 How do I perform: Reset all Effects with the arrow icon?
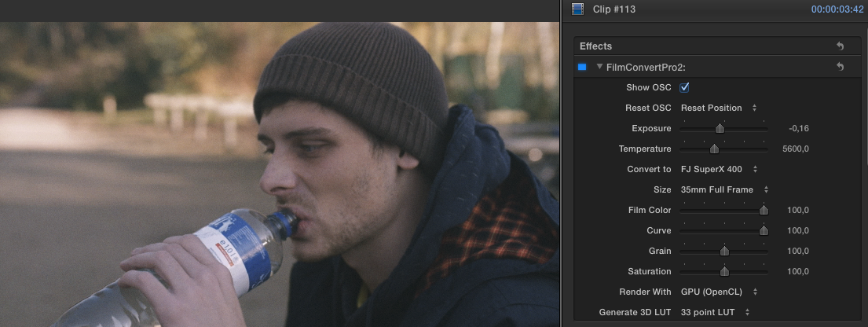840,46
